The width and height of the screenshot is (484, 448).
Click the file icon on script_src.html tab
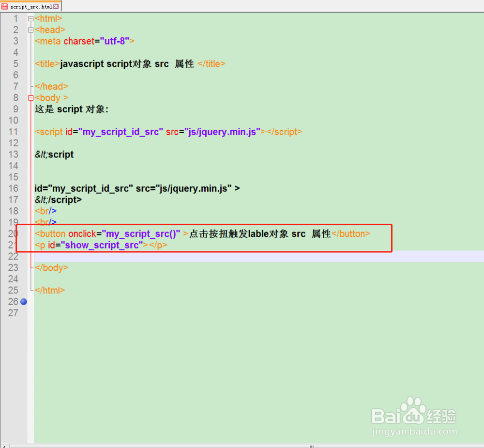click(x=5, y=6)
